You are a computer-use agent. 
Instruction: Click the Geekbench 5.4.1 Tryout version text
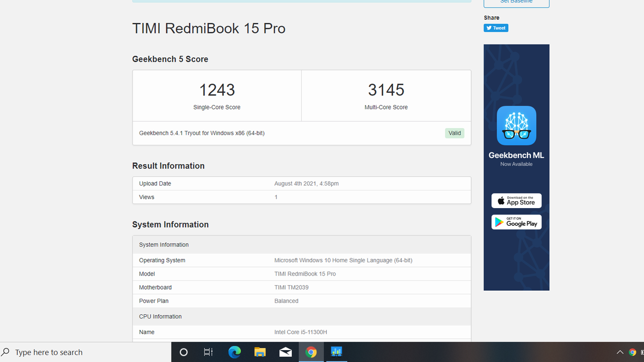tap(202, 133)
